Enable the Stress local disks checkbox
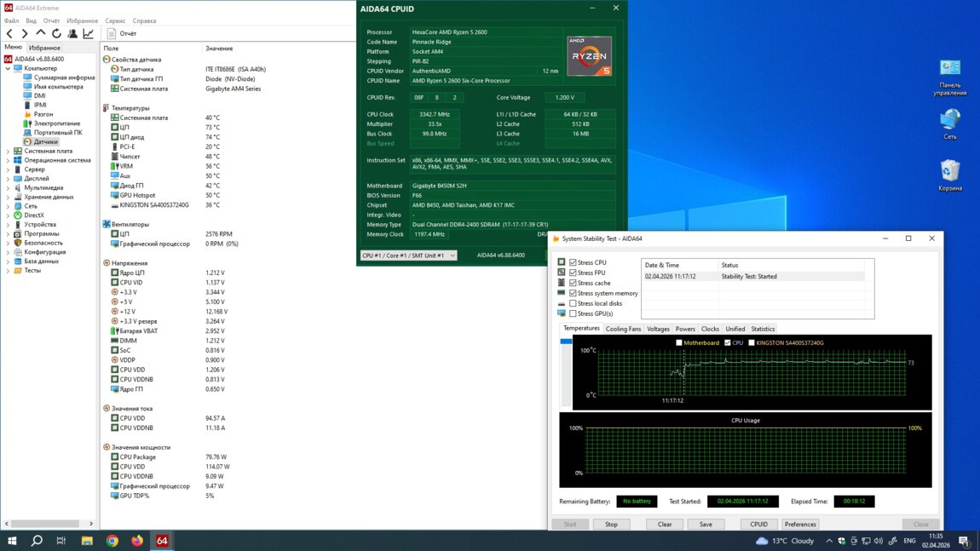980x551 pixels. [x=574, y=303]
